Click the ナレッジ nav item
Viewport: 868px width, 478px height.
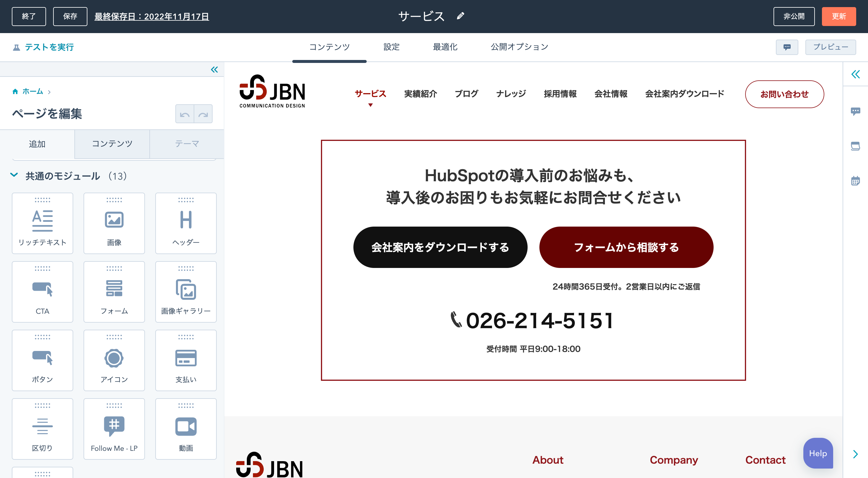click(511, 94)
